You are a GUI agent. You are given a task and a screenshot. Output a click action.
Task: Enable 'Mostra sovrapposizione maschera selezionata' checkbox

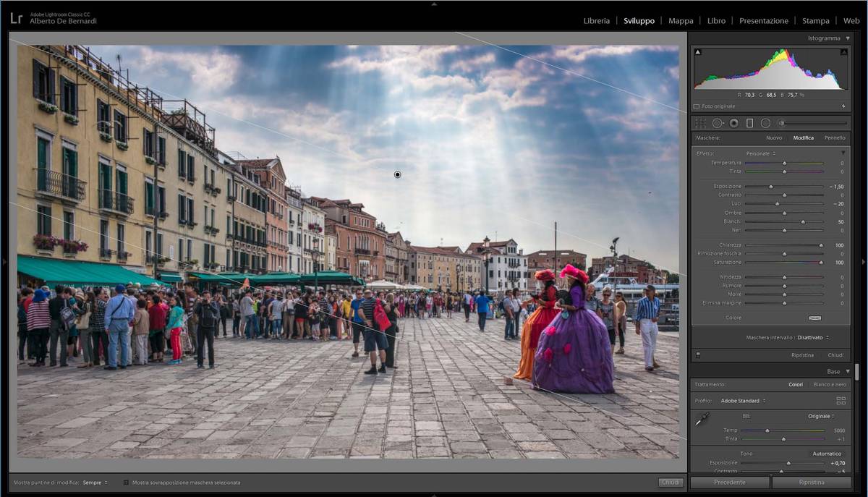click(x=126, y=483)
